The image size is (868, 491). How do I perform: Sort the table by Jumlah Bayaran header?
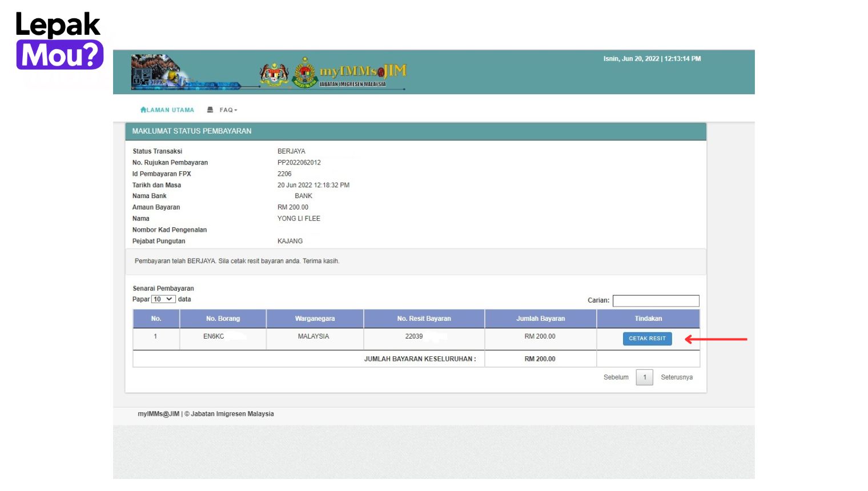point(540,318)
